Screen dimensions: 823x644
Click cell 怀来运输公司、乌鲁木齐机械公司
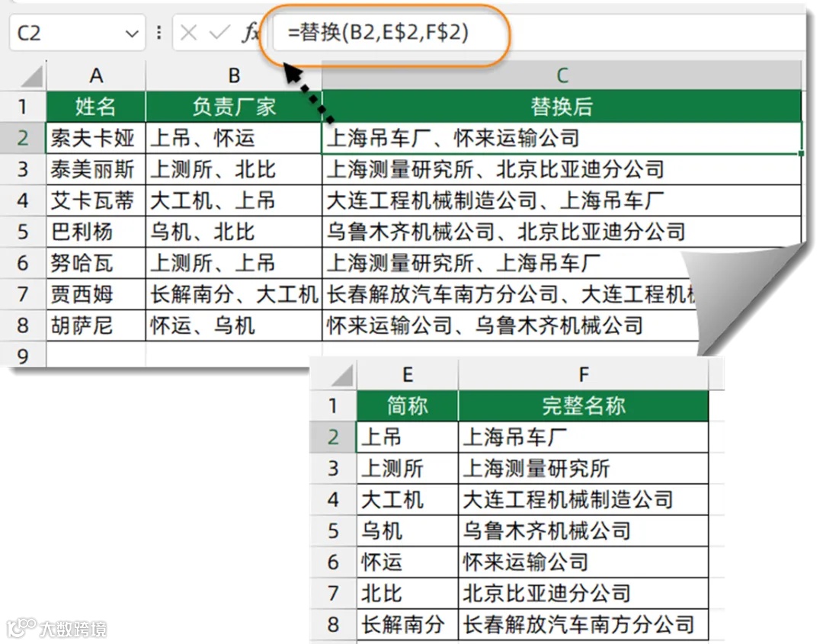click(510, 325)
